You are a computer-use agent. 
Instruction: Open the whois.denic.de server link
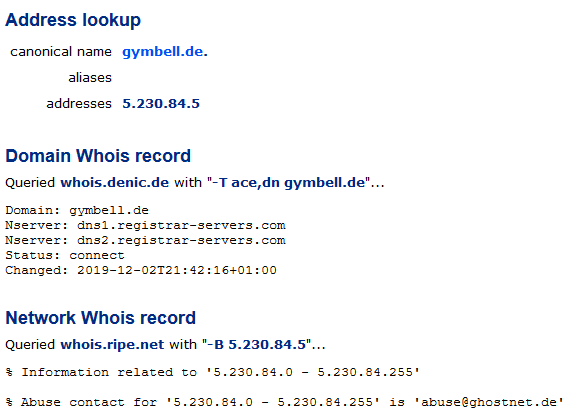click(114, 183)
